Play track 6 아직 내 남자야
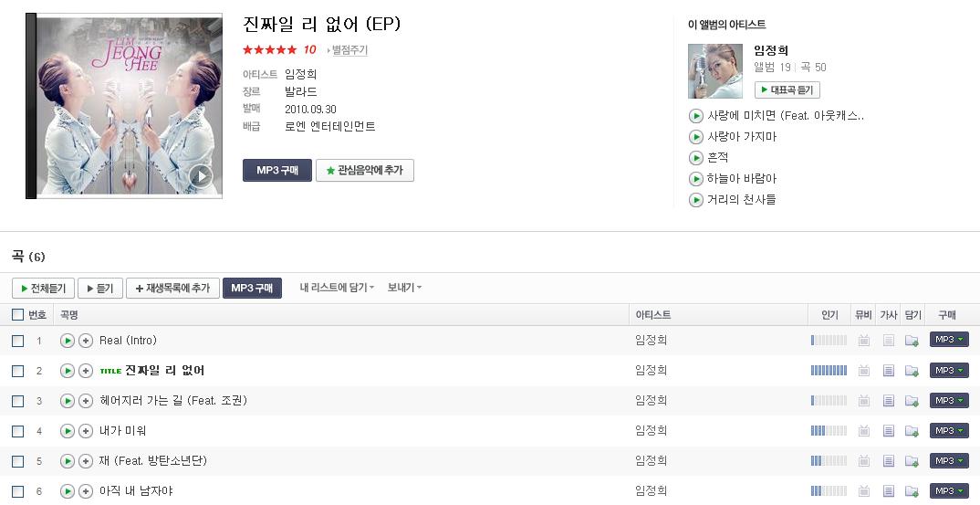 pyautogui.click(x=67, y=491)
